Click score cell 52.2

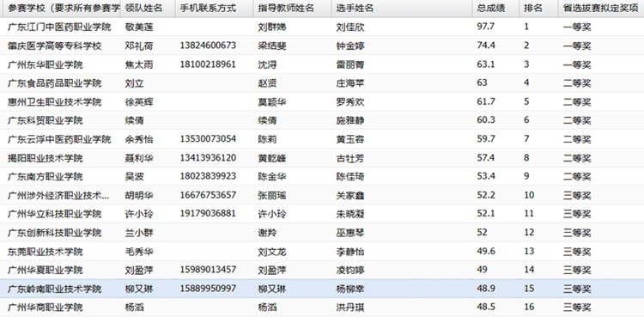point(486,194)
